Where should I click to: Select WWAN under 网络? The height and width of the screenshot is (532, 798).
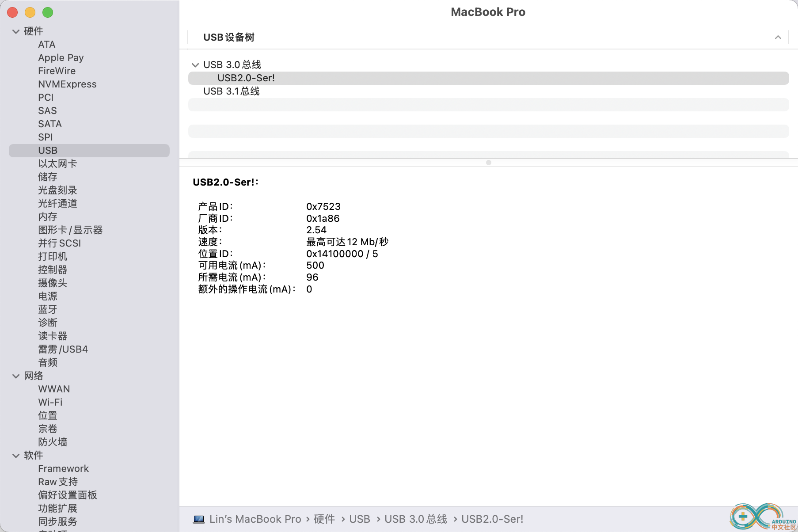point(54,389)
